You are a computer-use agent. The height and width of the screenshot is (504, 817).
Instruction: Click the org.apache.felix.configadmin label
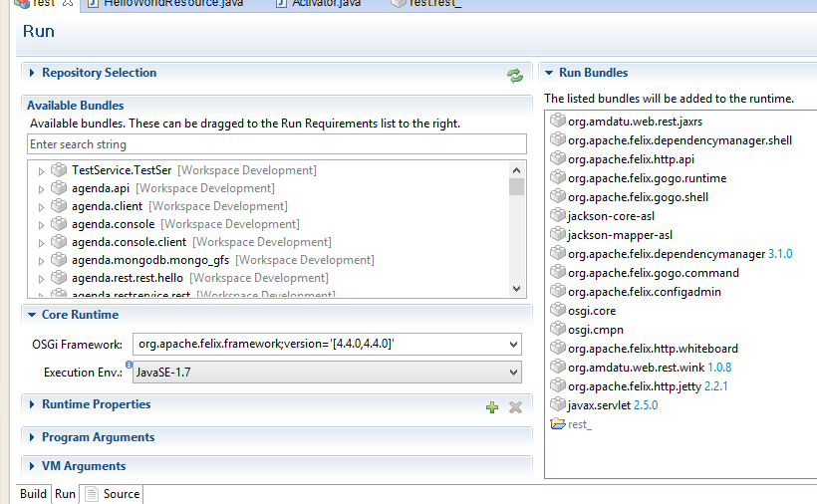[645, 292]
